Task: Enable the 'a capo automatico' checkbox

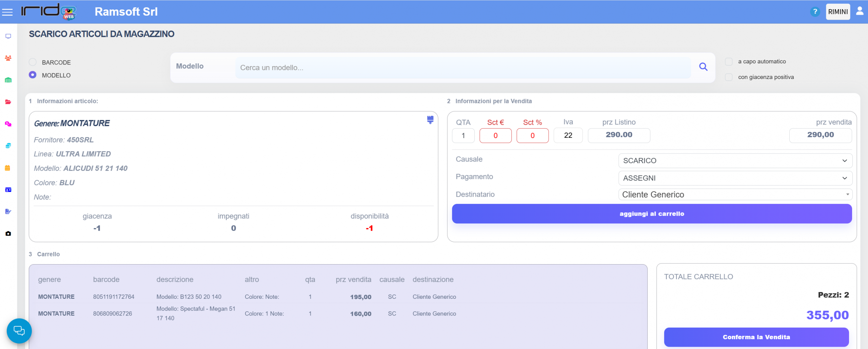Action: tap(729, 62)
